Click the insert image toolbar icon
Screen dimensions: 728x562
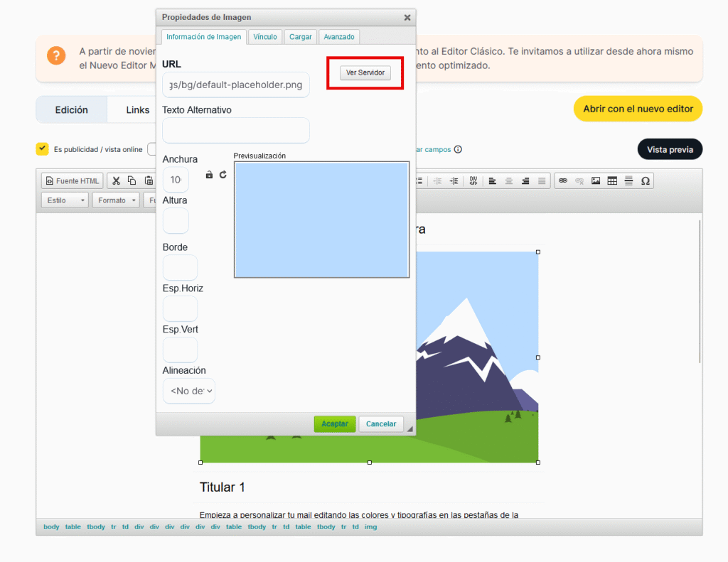595,181
